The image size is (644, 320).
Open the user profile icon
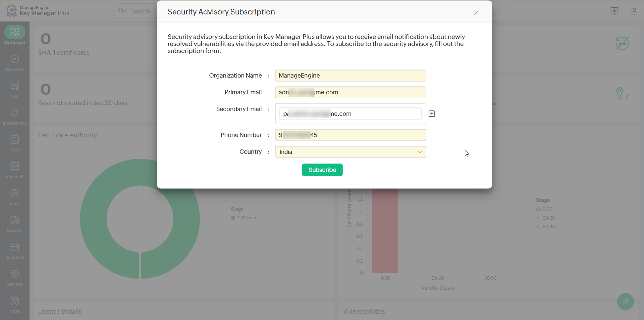point(634,11)
